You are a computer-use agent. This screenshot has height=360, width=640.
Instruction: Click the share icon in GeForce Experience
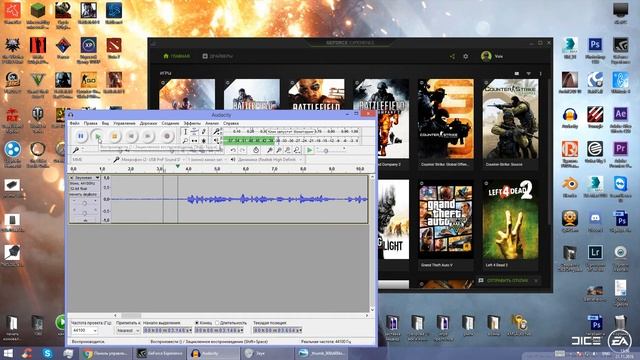(452, 56)
